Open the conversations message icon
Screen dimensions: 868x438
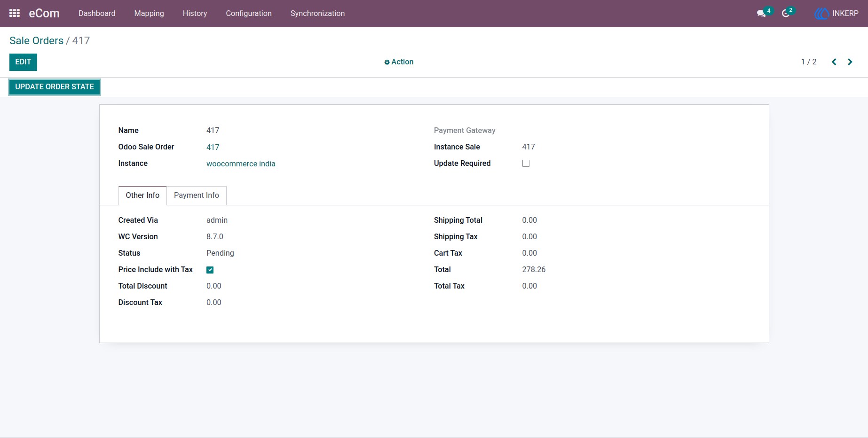pos(761,14)
